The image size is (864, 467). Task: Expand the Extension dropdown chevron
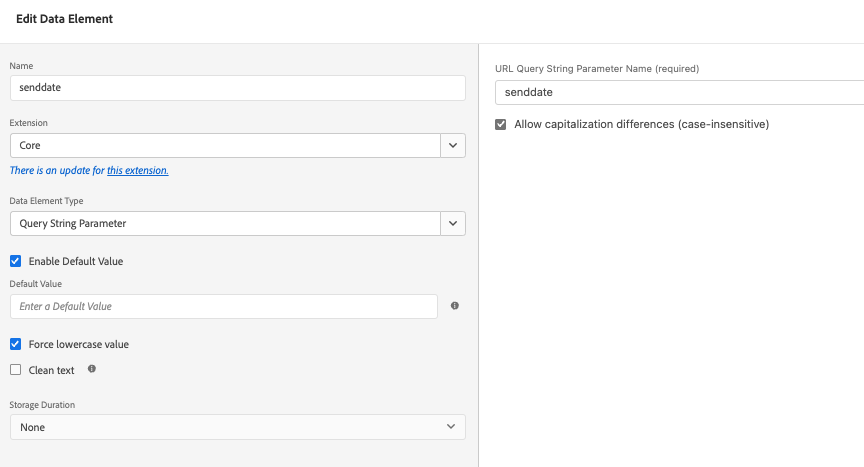453,146
